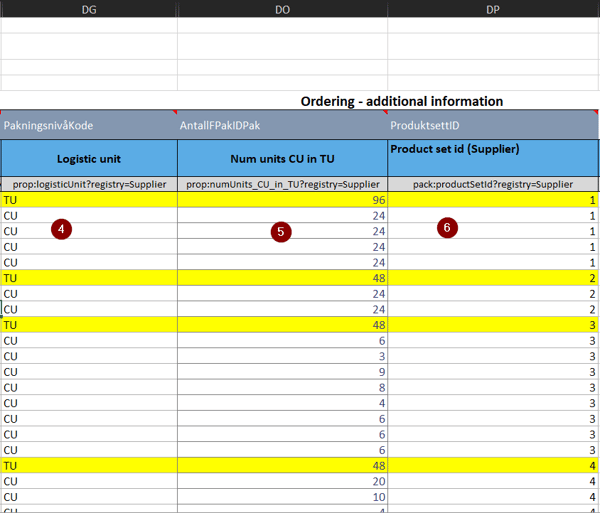Select column header DP

tap(493, 9)
